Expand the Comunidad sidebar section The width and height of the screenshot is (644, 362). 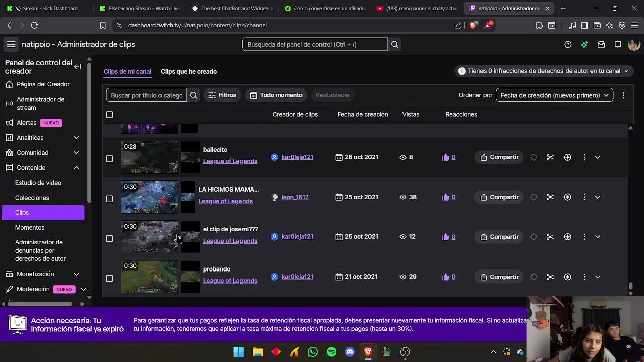tap(76, 153)
